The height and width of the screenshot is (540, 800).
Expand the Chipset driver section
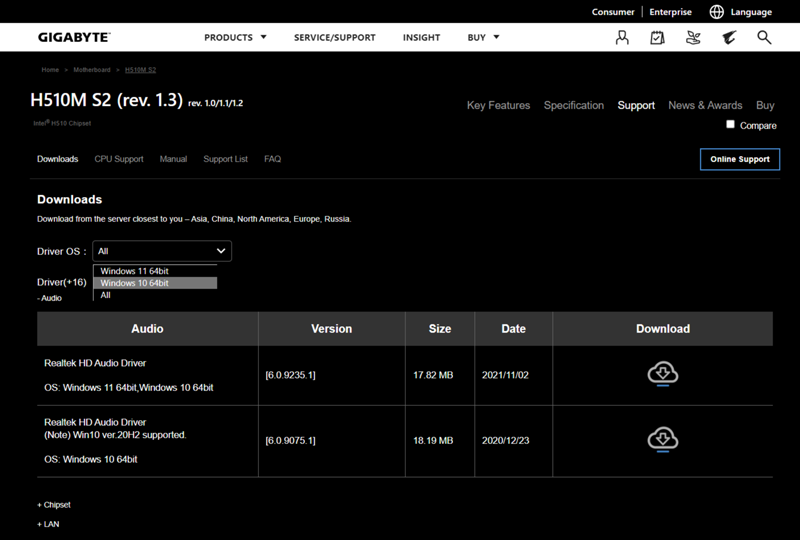coord(54,505)
